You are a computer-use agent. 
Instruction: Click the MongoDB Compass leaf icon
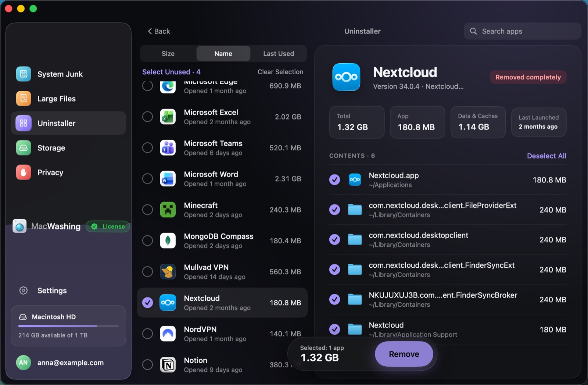(x=168, y=241)
